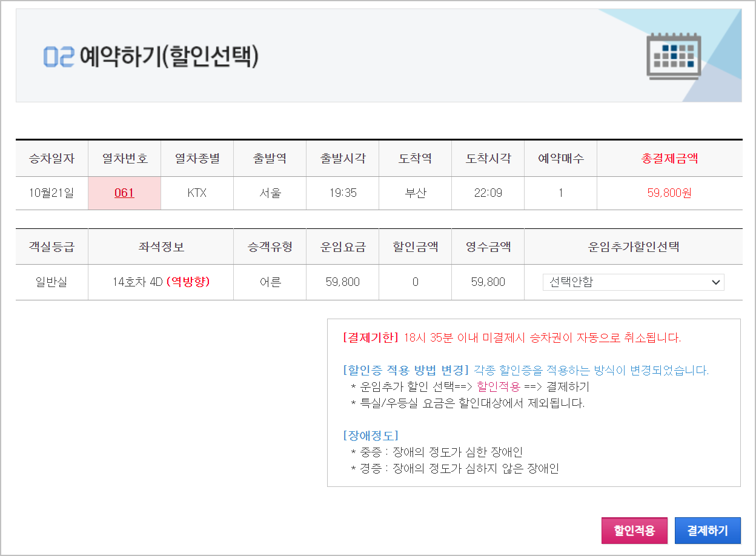This screenshot has height=556, width=756.
Task: Click the 부산 arrival station cell
Action: 416,193
